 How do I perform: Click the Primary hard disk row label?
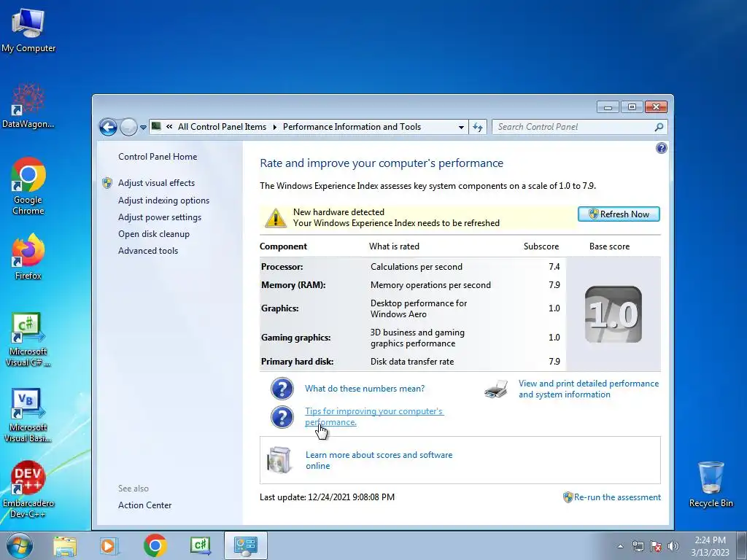pyautogui.click(x=297, y=362)
